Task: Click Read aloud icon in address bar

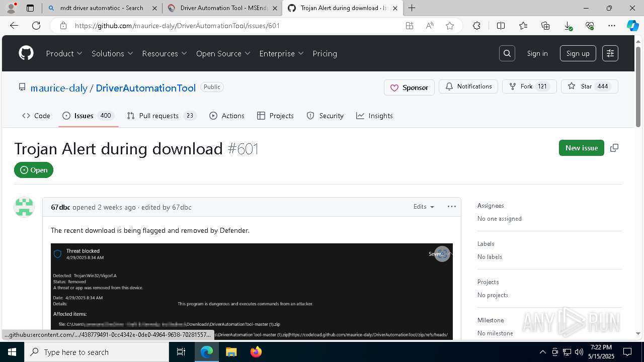Action: pos(430,26)
